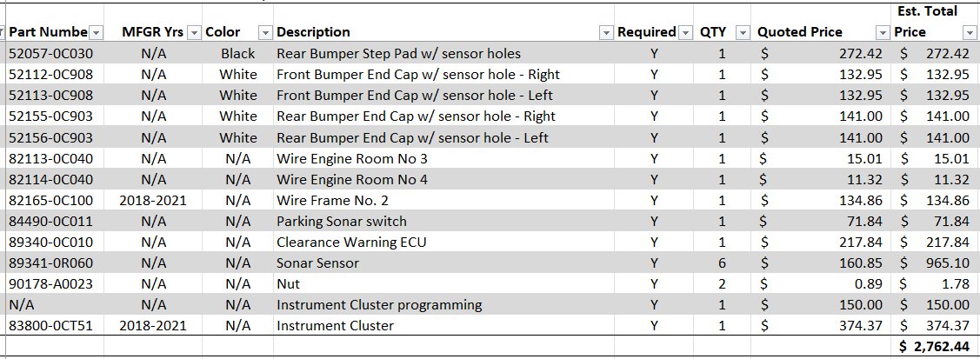The image size is (980, 359).
Task: Click the 965.10 estimated total cell
Action: pyautogui.click(x=935, y=263)
